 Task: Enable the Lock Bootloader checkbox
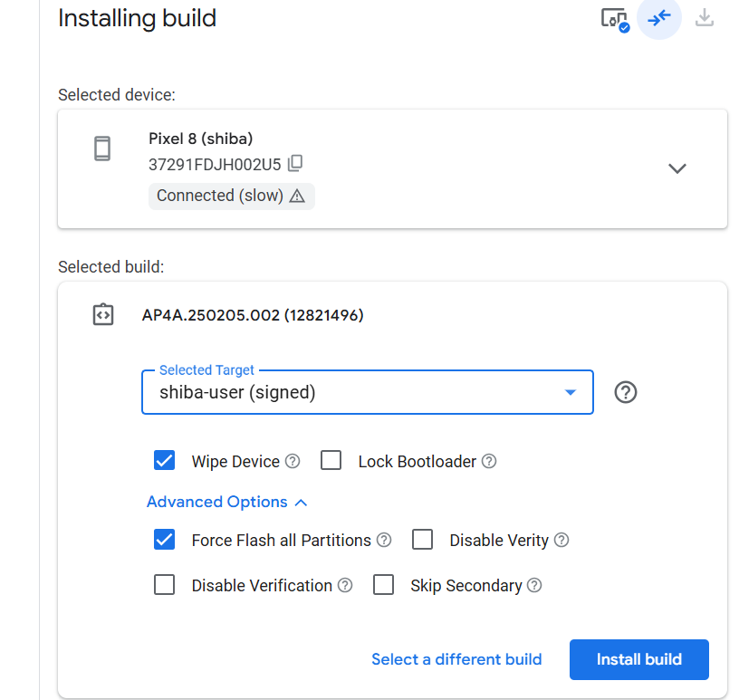(331, 461)
